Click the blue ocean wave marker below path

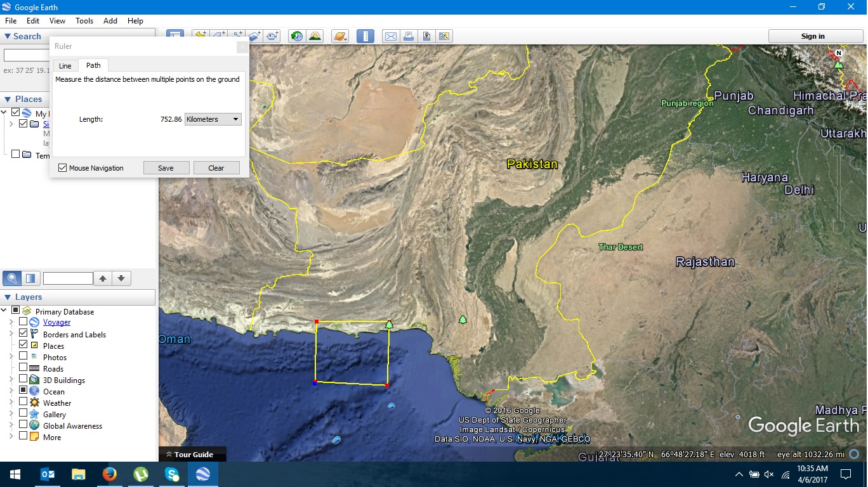(x=391, y=406)
